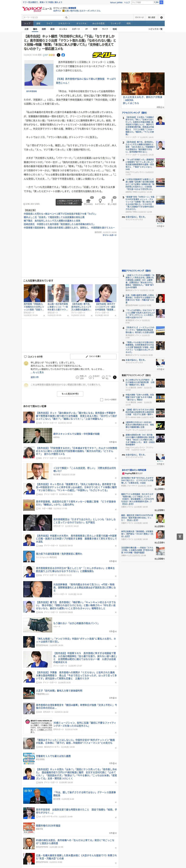
Task: Click 共感した smiley on first comment
Action: tap(77, 377)
